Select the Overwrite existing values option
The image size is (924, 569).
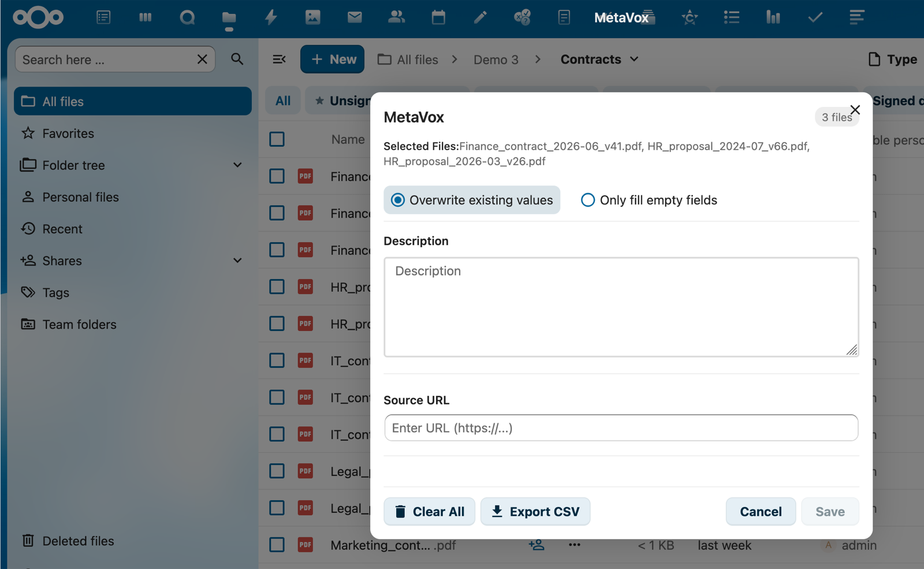[397, 200]
